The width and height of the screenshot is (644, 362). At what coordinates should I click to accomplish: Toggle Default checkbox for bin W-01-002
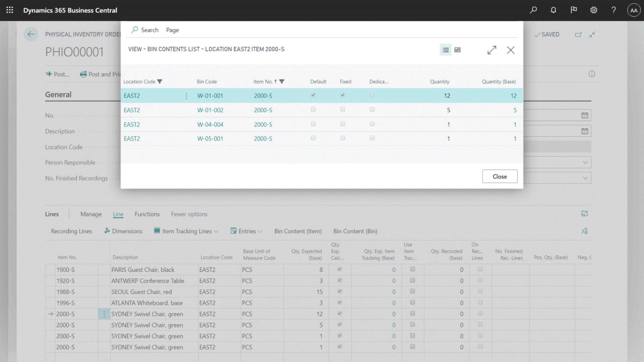point(313,109)
